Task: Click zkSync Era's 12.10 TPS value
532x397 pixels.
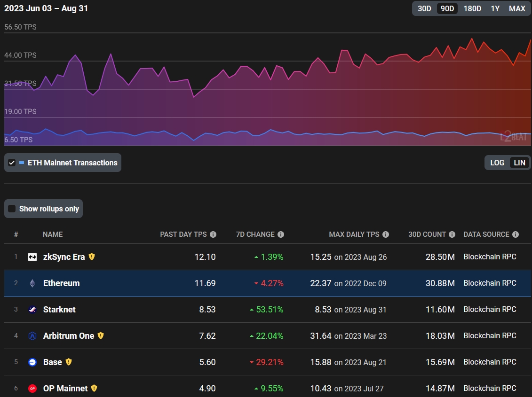Action: 205,257
